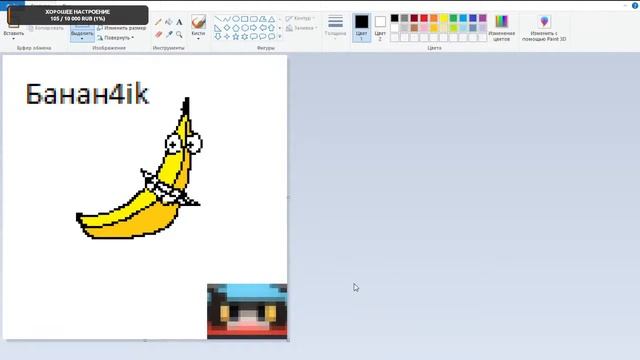Pick the brown palette swatch
The image size is (640, 360).
(x=414, y=28)
